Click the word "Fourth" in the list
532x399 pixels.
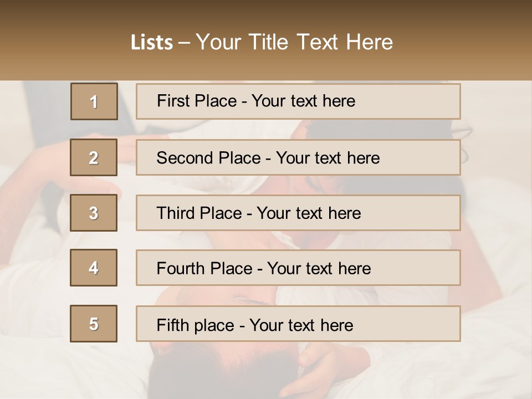click(182, 269)
